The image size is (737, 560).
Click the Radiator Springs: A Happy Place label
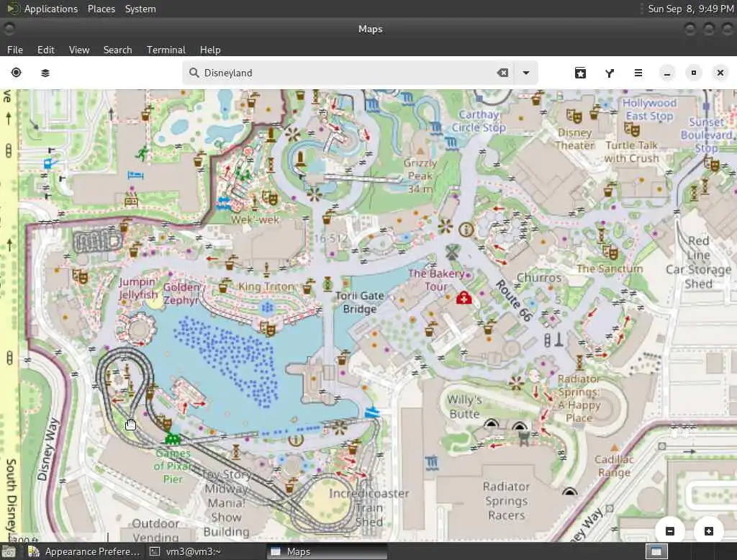point(579,398)
